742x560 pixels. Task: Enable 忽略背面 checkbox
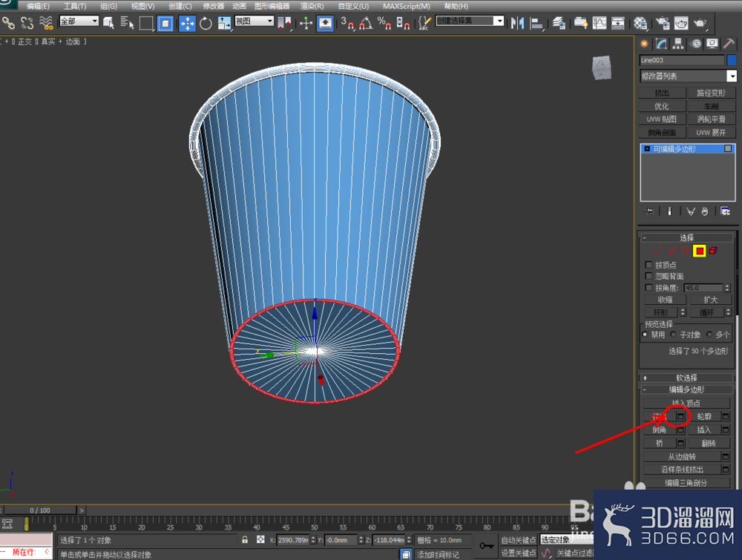(x=649, y=276)
